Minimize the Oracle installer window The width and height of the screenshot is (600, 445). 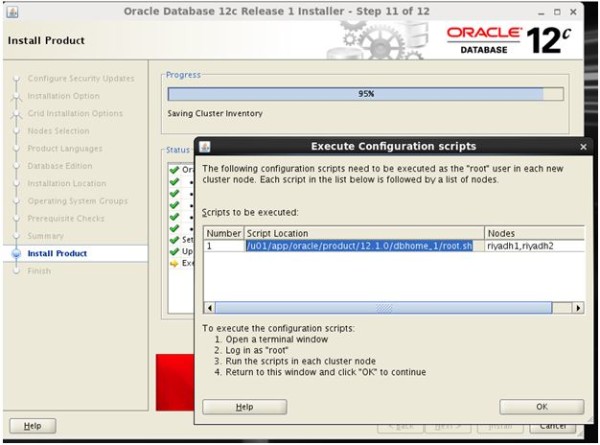541,13
